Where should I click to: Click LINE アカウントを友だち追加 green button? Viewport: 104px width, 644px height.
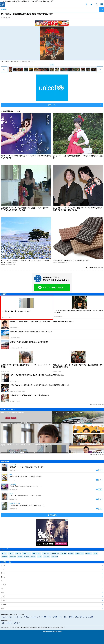coord(52,287)
